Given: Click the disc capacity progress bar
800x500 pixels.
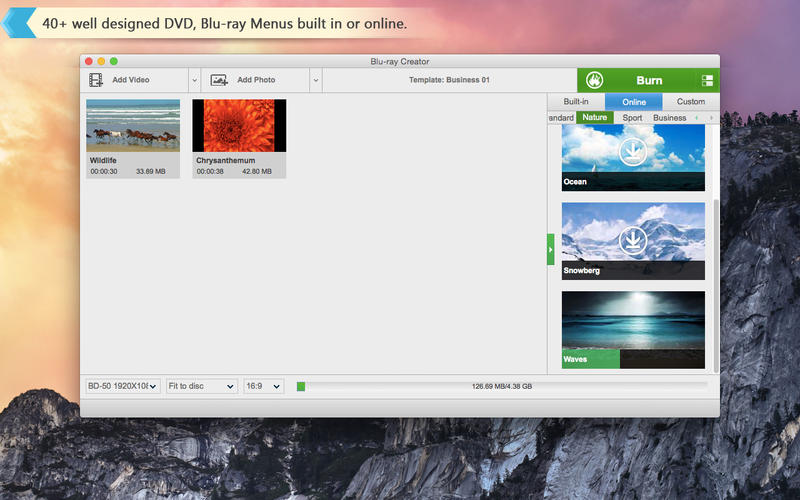Looking at the screenshot, I should [x=502, y=386].
